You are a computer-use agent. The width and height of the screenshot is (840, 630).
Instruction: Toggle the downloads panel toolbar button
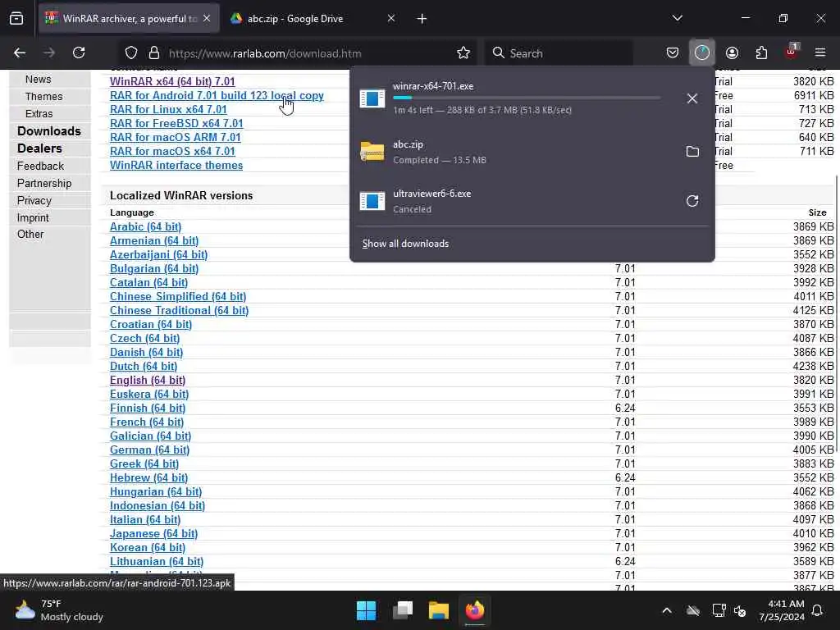click(702, 53)
